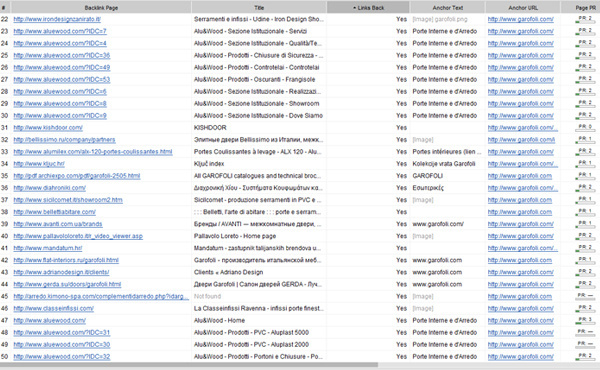The image size is (600, 370).
Task: Open aluewood.com/?IDC=7 backlink
Action: (60, 31)
